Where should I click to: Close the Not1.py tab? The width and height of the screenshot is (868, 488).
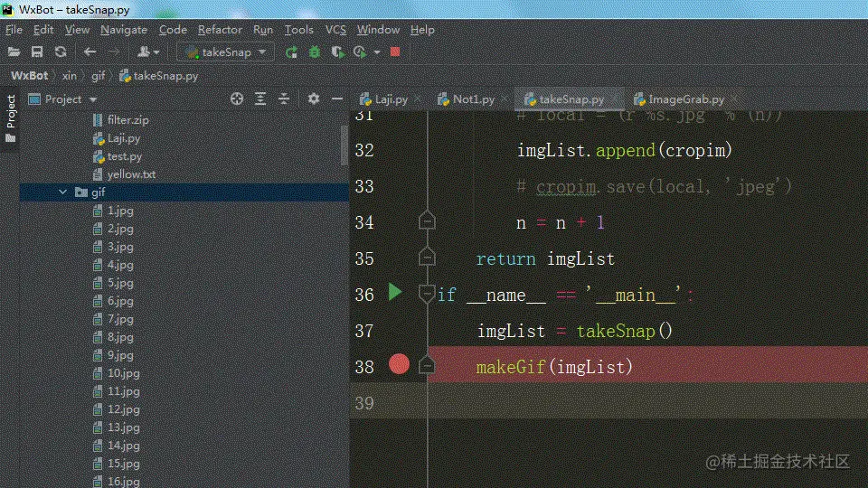pos(505,99)
